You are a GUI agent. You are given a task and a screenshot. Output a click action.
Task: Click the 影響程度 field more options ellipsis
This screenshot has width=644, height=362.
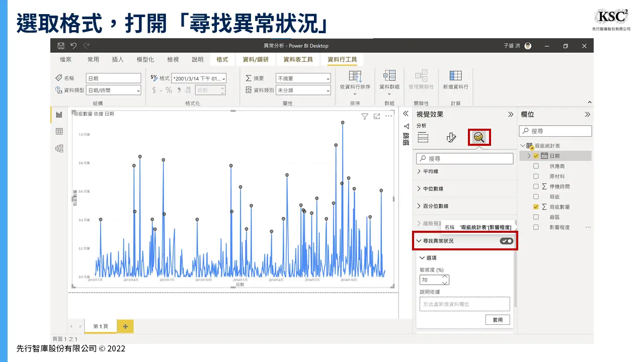(588, 227)
